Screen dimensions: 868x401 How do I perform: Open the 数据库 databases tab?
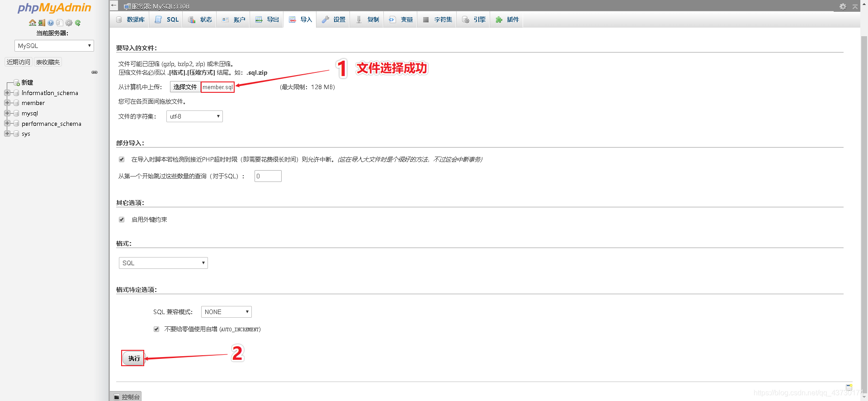click(130, 19)
